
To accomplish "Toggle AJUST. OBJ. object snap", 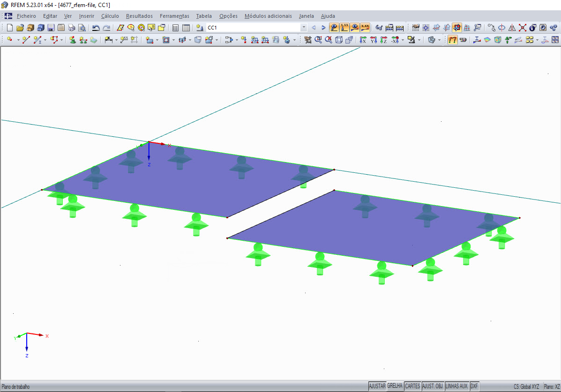I will pos(433,386).
